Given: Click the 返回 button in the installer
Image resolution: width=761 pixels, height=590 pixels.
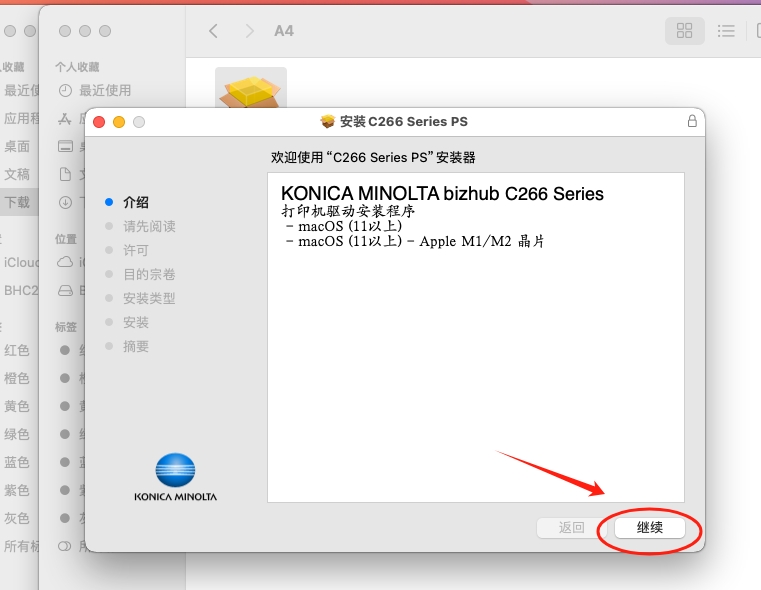Looking at the screenshot, I should 572,527.
